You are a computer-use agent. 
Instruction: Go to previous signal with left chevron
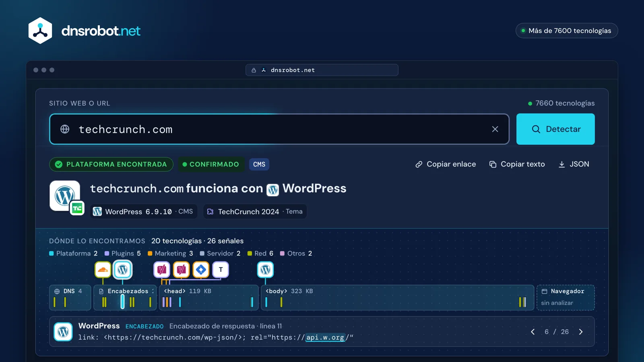coord(533,332)
